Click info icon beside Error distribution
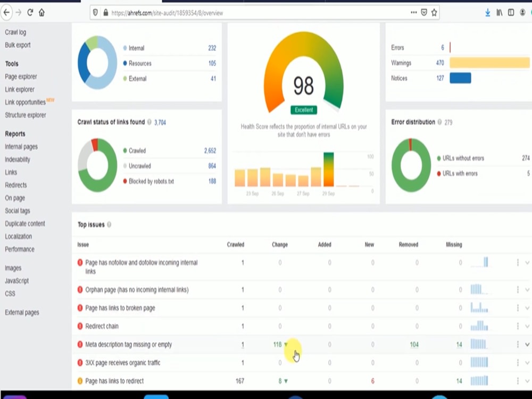The image size is (532, 399). tap(440, 122)
